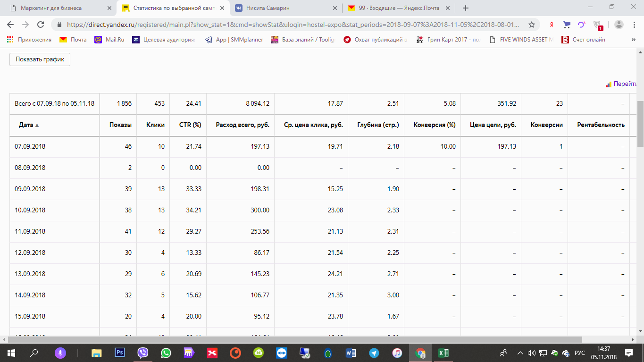
Task: Click the Yandex extension icon in toolbar
Action: (552, 25)
